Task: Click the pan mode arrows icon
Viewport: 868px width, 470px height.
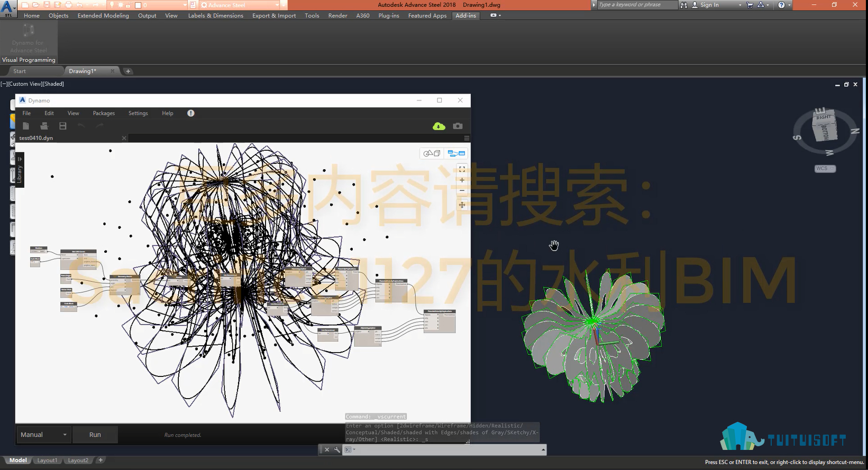Action: click(x=462, y=205)
